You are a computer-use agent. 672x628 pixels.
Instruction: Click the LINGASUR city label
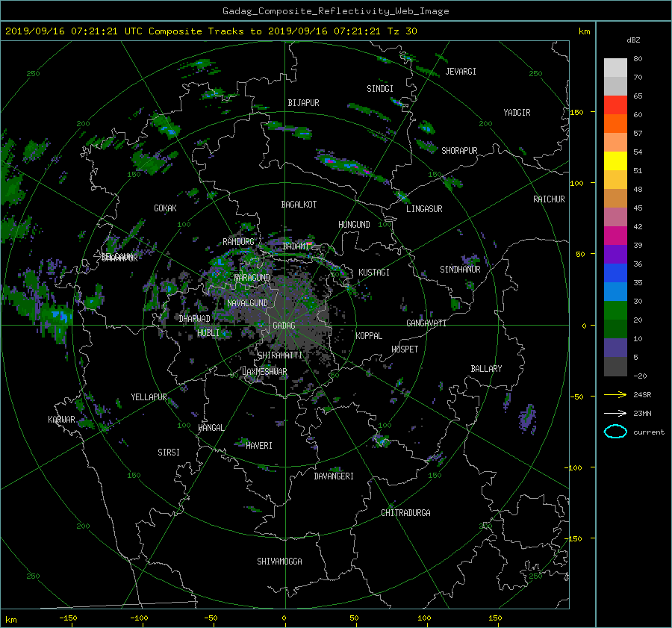click(x=424, y=209)
